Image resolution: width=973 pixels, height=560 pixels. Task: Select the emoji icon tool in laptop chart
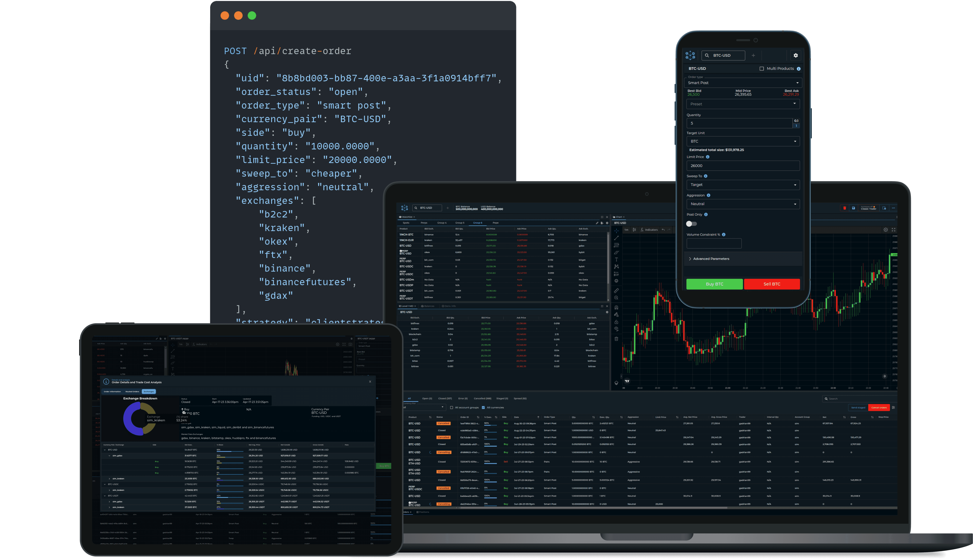616,281
